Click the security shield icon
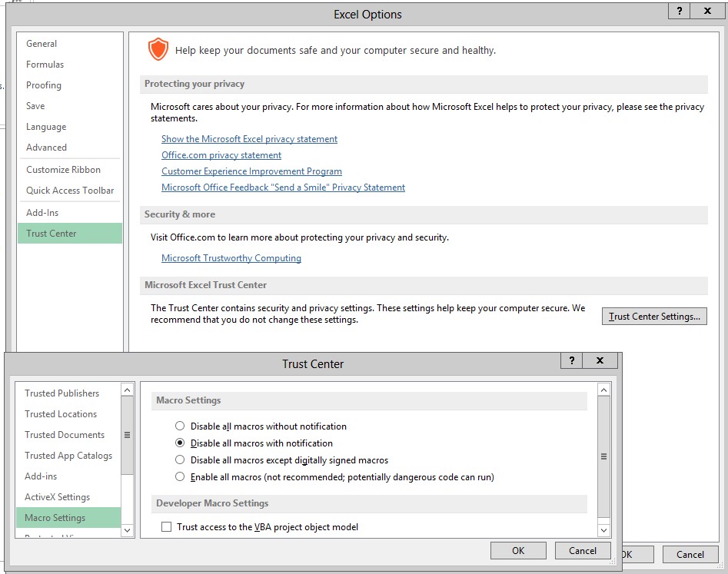The height and width of the screenshot is (574, 728). point(158,48)
